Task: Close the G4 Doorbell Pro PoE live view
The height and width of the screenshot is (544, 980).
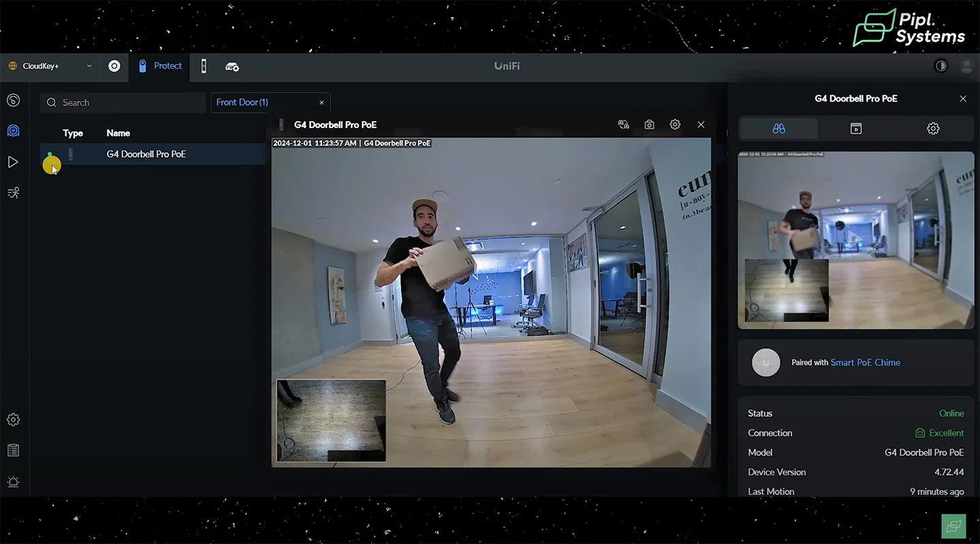Action: click(x=701, y=125)
